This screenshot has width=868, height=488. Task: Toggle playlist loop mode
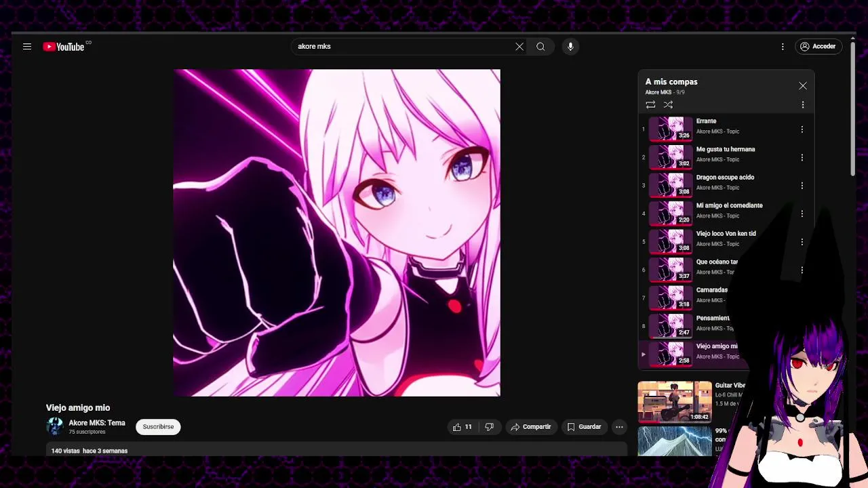pyautogui.click(x=650, y=104)
